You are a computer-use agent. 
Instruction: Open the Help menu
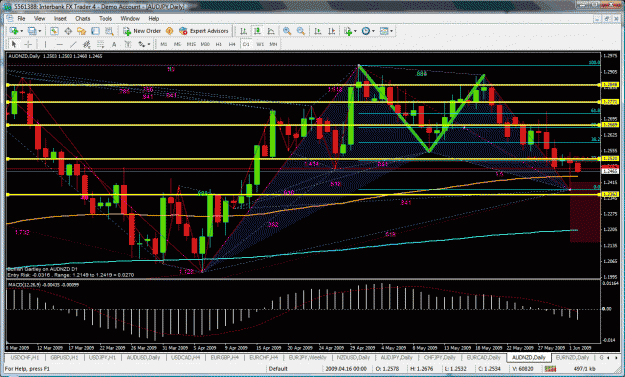(x=153, y=18)
